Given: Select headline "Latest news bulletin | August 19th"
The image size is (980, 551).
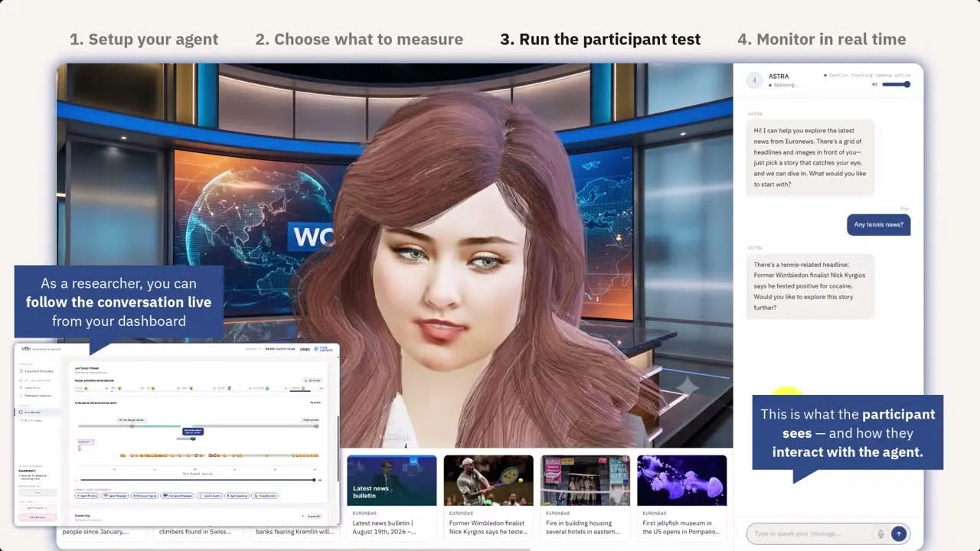Looking at the screenshot, I should click(384, 527).
